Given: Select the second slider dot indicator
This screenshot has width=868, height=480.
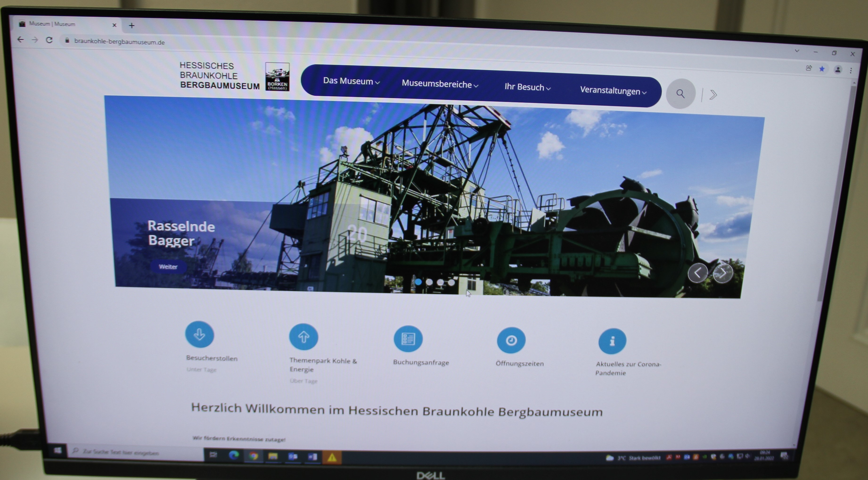Looking at the screenshot, I should (429, 282).
